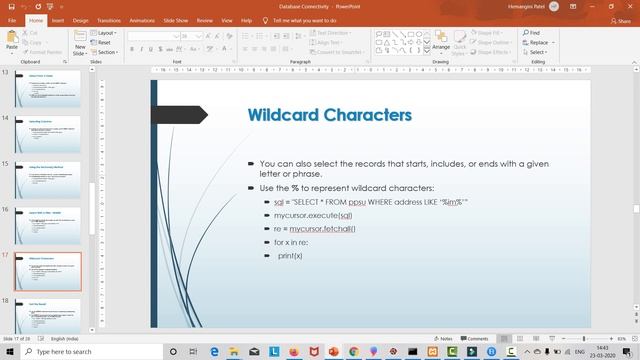Switch to the Slide Show tab
The width and height of the screenshot is (640, 360).
tap(176, 20)
